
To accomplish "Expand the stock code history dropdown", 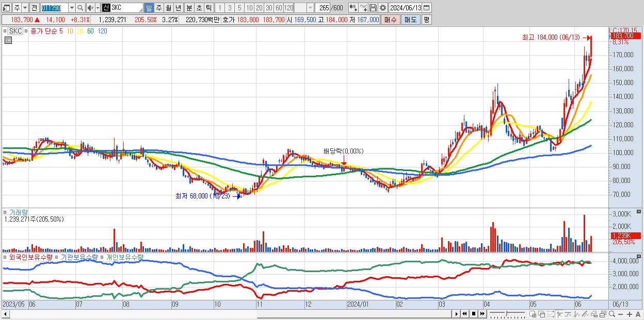I will click(x=72, y=8).
